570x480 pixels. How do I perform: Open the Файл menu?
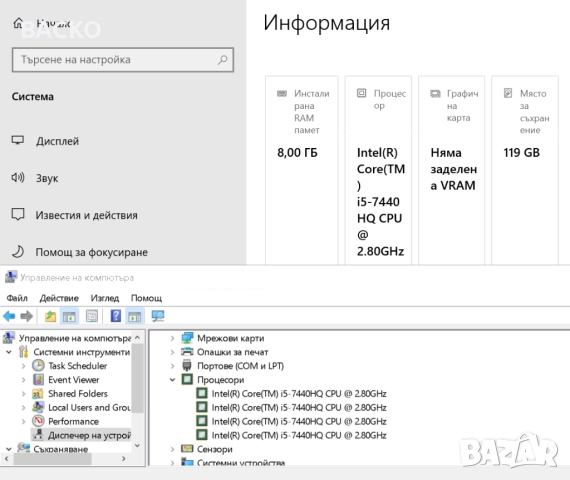17,298
